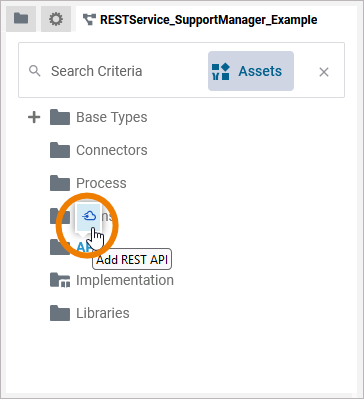364x399 pixels.
Task: Select the Libraries tree item
Action: 103,313
